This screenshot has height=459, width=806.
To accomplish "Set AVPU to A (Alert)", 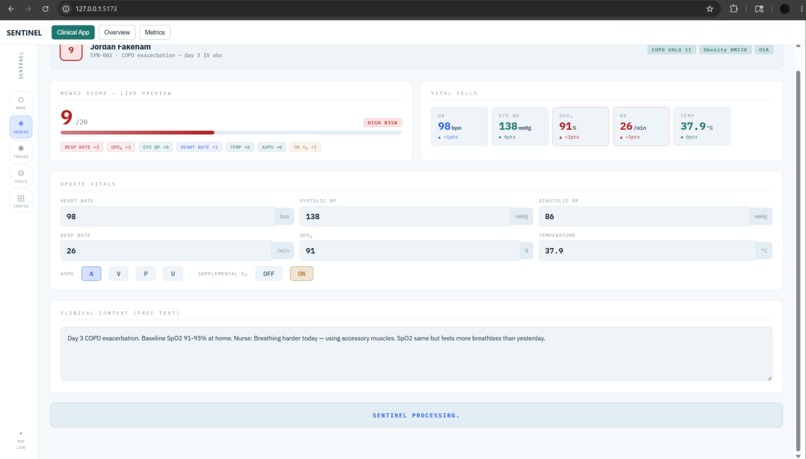I will (91, 273).
